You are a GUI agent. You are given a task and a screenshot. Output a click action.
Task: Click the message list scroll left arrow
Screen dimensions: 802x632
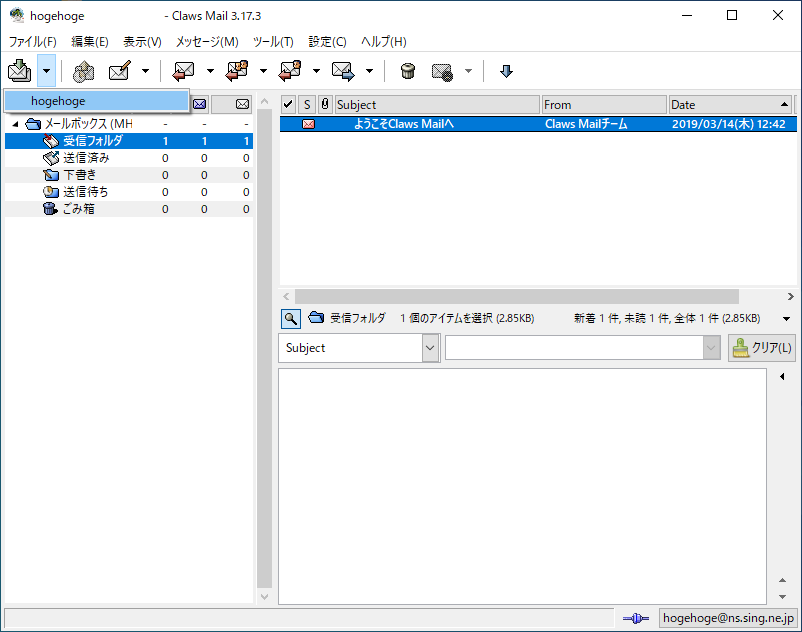[x=286, y=296]
